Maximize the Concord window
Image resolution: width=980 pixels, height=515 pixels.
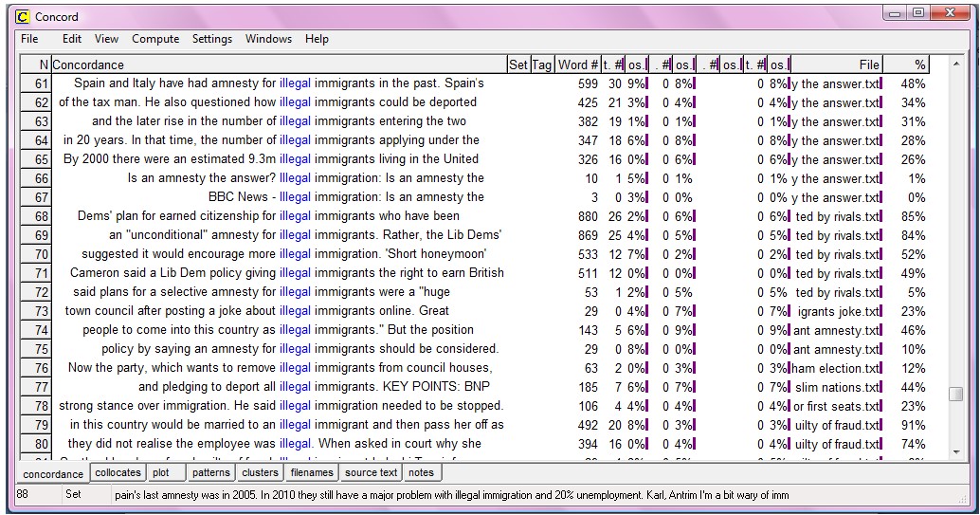coord(916,14)
